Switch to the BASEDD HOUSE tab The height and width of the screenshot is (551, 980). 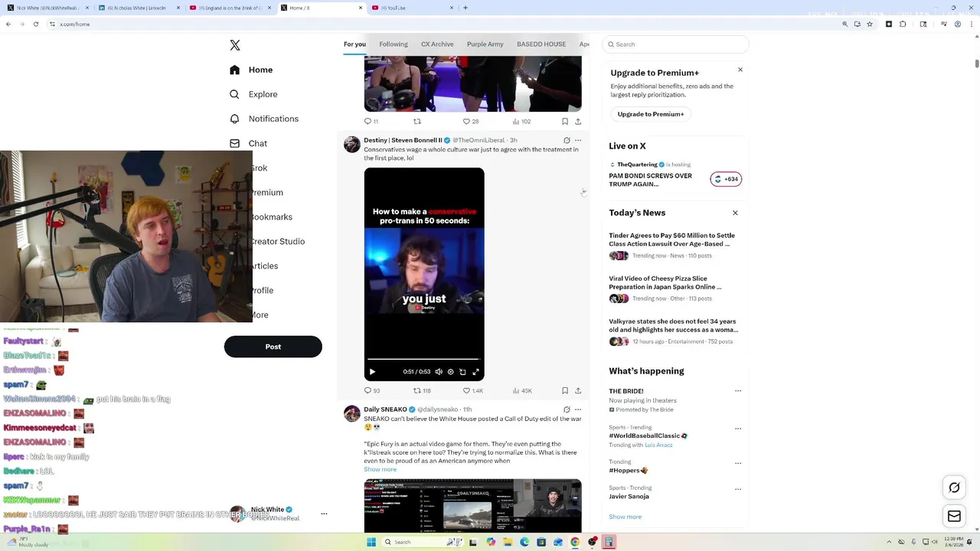tap(541, 44)
